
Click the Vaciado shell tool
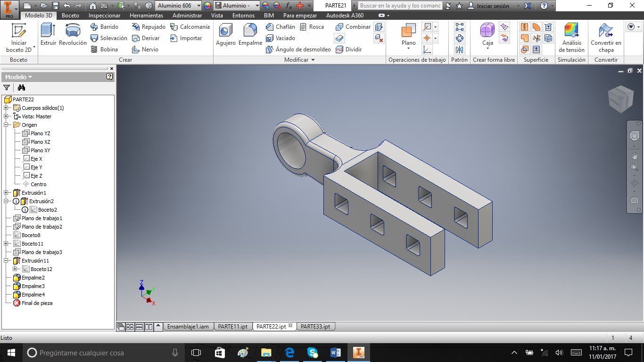click(x=281, y=38)
